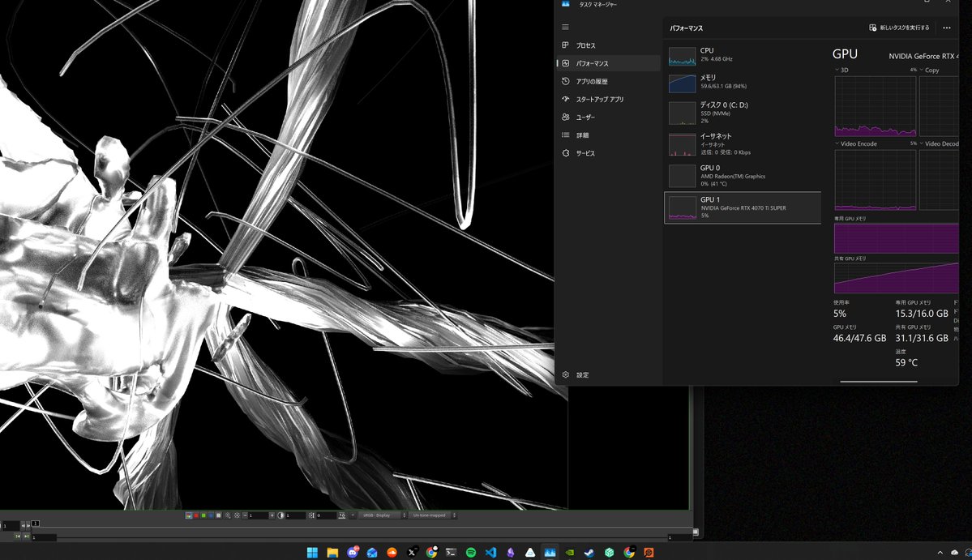Click the 共有 GPU メモリ usage graph
Image resolution: width=972 pixels, height=560 pixels.
click(897, 278)
